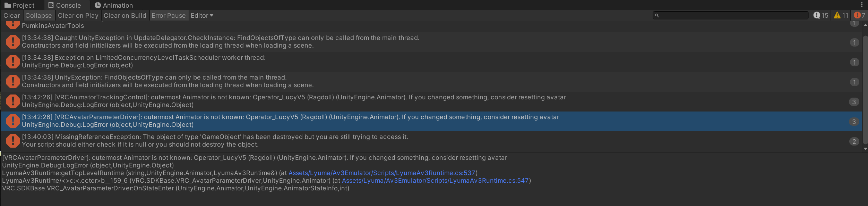
Task: Click the red error icon on the selected message
Action: (x=12, y=121)
